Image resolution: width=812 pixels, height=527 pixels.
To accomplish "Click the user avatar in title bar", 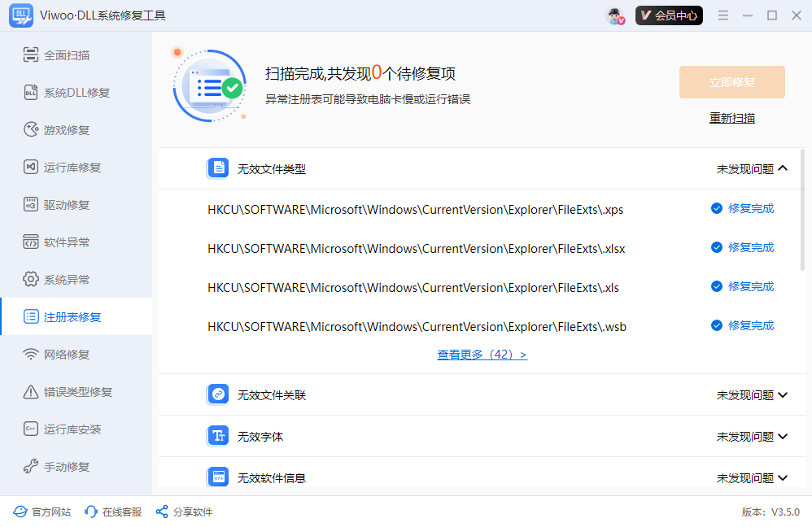I will click(x=613, y=15).
